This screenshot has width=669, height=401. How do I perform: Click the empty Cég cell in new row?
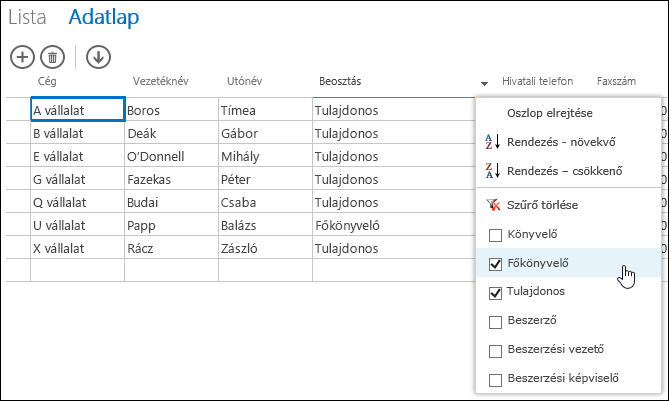click(x=78, y=270)
